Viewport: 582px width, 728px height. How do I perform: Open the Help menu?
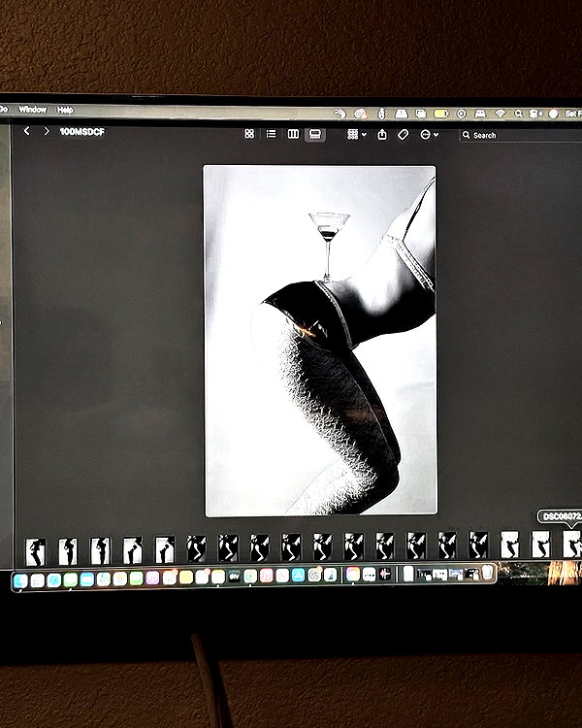(x=65, y=110)
